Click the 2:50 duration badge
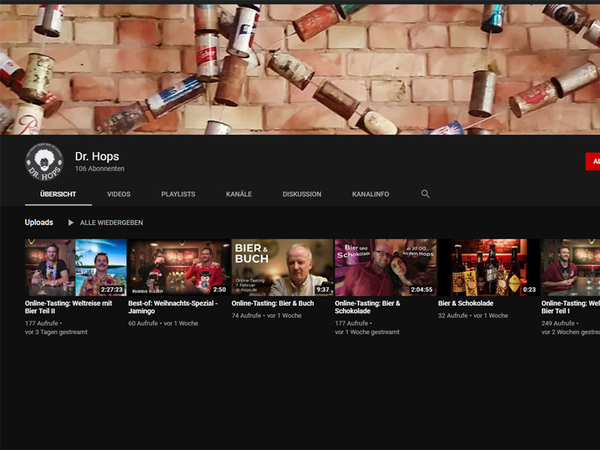 coord(220,290)
